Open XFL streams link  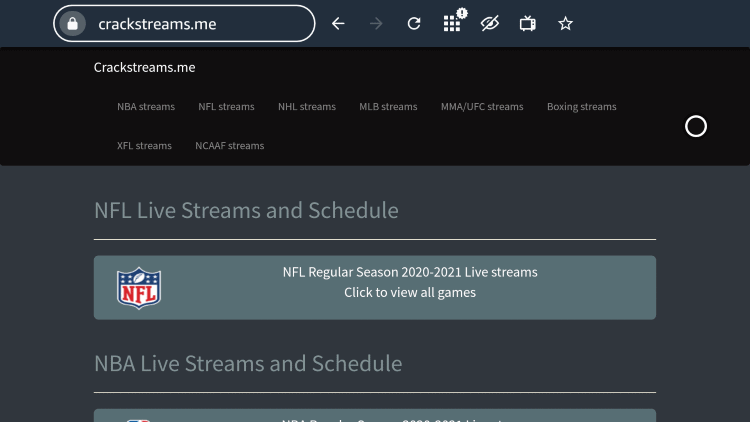tap(144, 146)
